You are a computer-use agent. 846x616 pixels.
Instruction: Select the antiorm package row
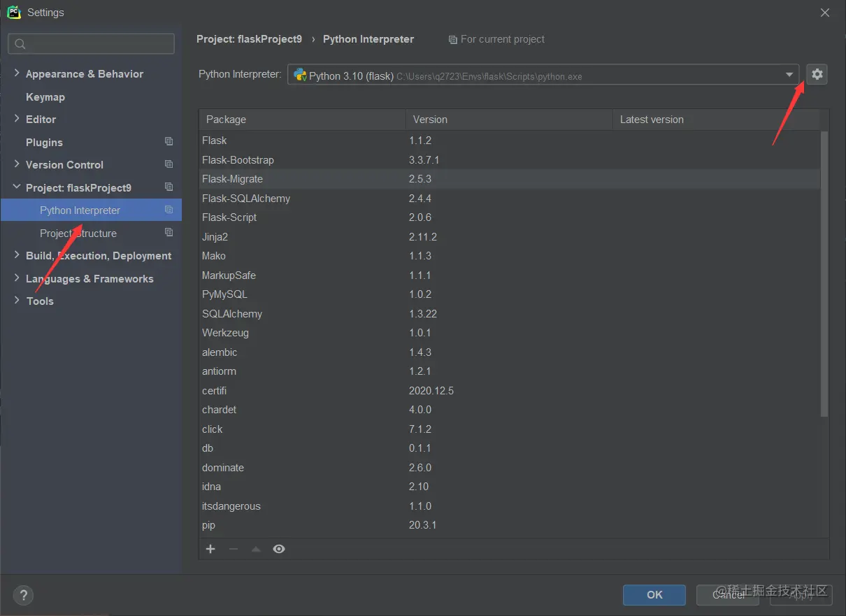point(510,371)
